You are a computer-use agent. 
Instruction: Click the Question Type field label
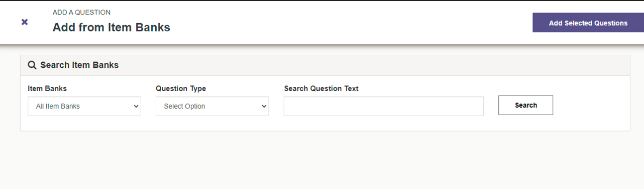pos(181,88)
